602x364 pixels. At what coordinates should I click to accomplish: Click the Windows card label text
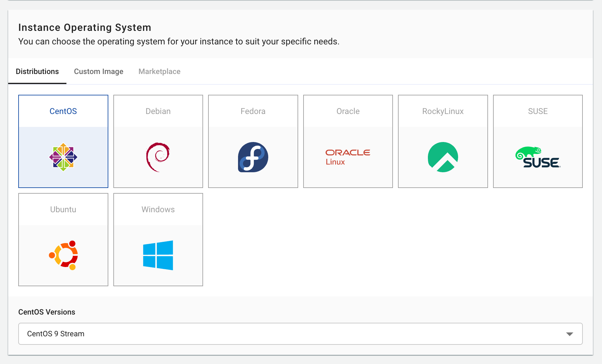point(158,209)
